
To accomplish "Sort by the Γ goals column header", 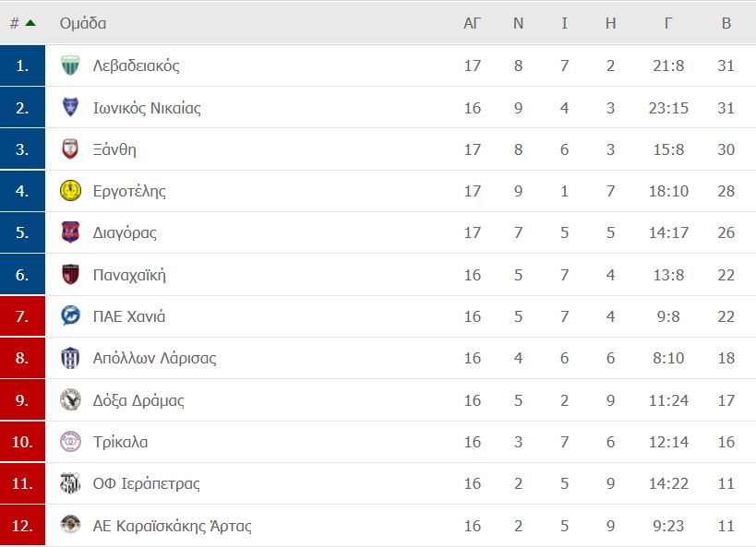I will point(668,23).
